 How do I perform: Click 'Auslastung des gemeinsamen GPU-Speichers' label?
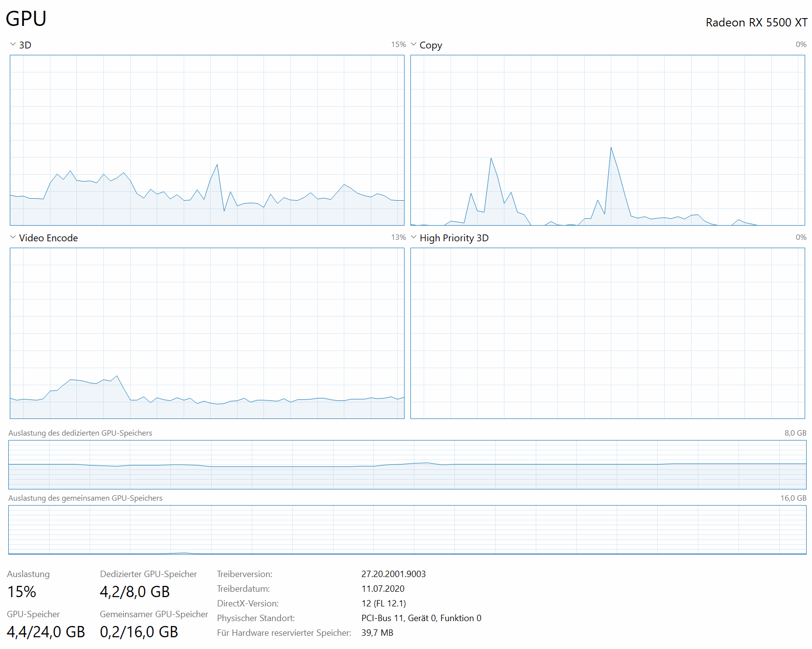click(x=85, y=498)
